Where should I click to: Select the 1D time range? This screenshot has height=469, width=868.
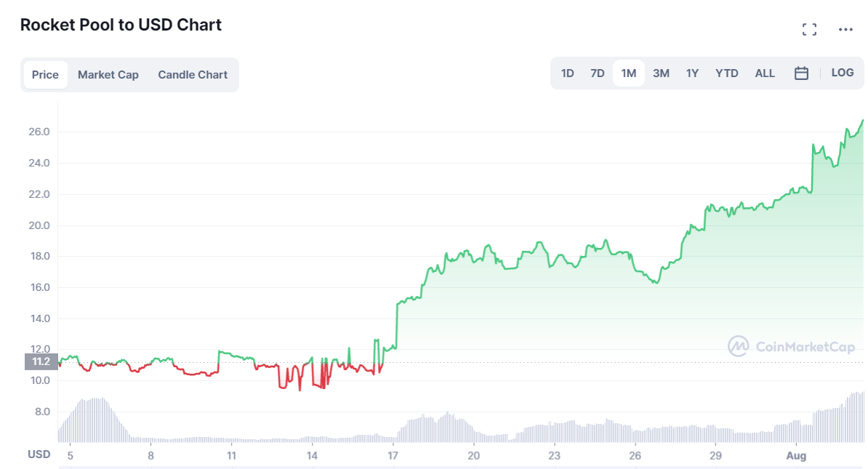(568, 73)
